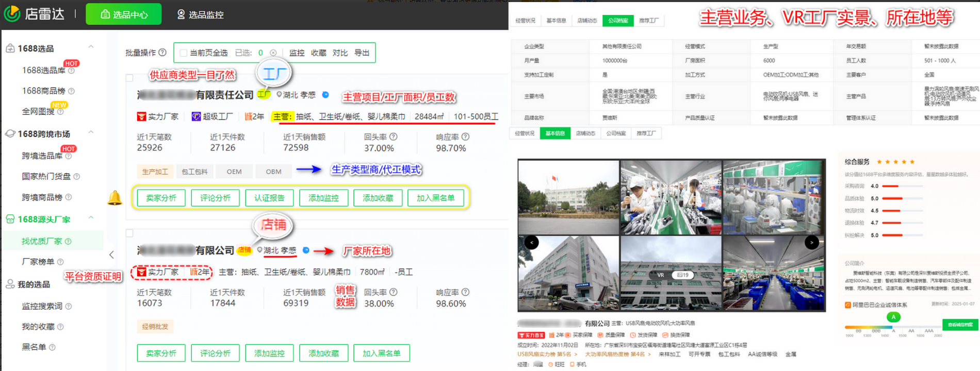Viewport: 980px width, 371px height.
Task: Go to previous factory photo arrow
Action: point(531,242)
